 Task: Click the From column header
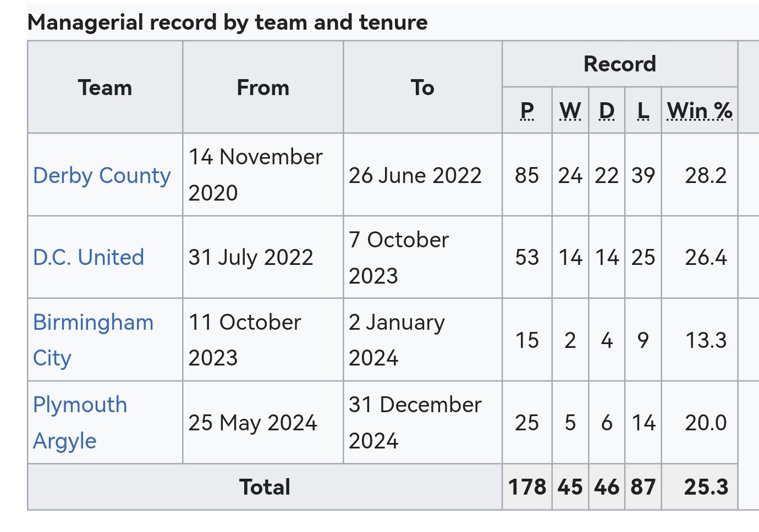point(263,87)
